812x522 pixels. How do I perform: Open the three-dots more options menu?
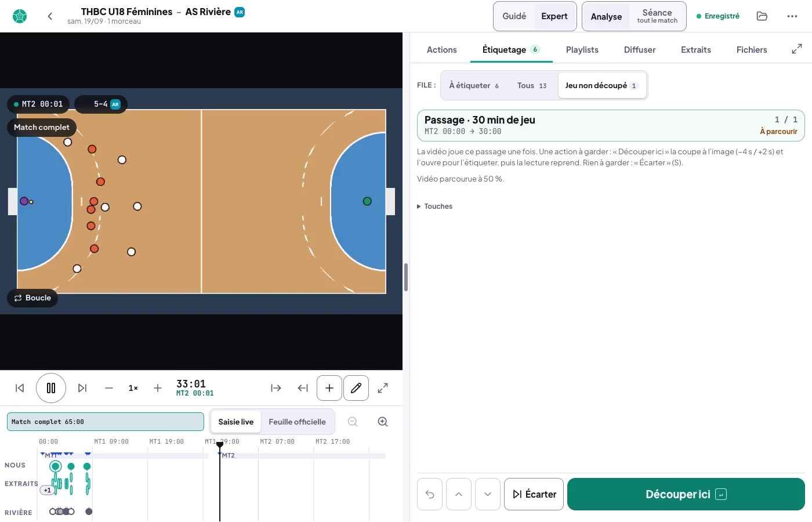[x=792, y=16]
